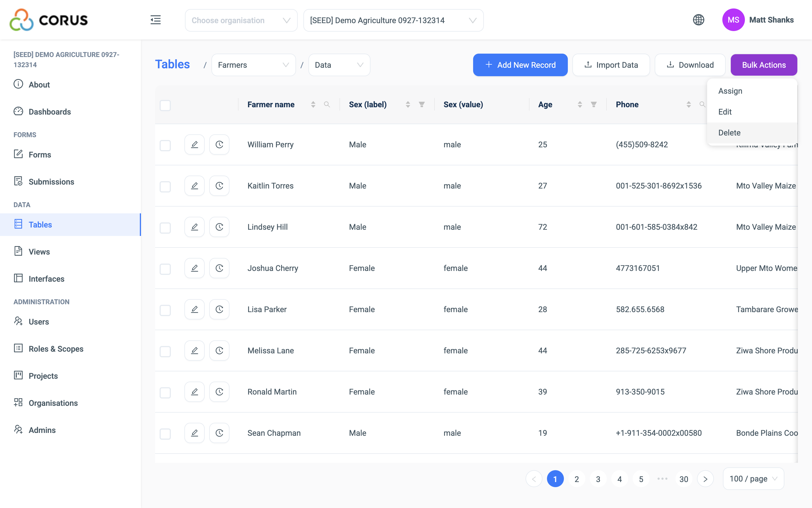Select Kaitlin Torres row checkbox
This screenshot has height=508, width=812.
[x=165, y=187]
